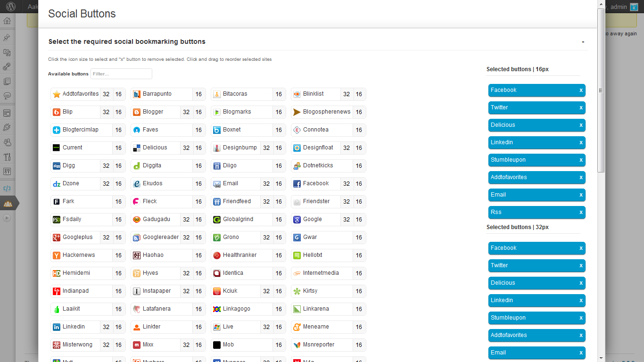644x362 pixels.
Task: Open the Plugins menu in sidebar
Action: click(x=7, y=127)
